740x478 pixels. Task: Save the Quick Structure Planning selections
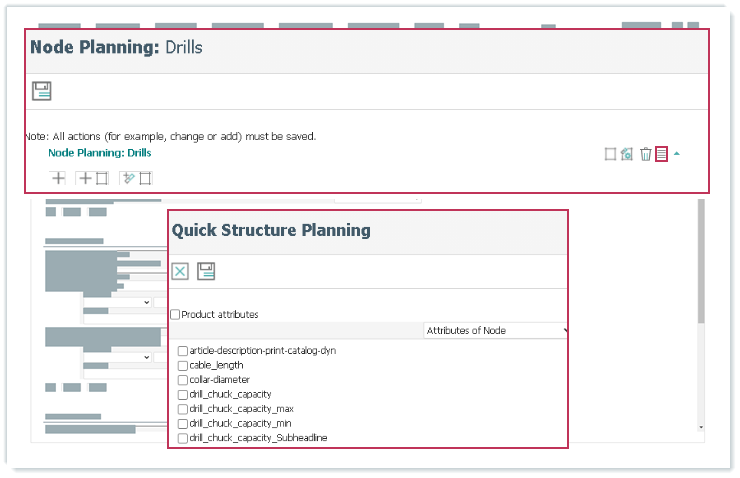pyautogui.click(x=206, y=271)
